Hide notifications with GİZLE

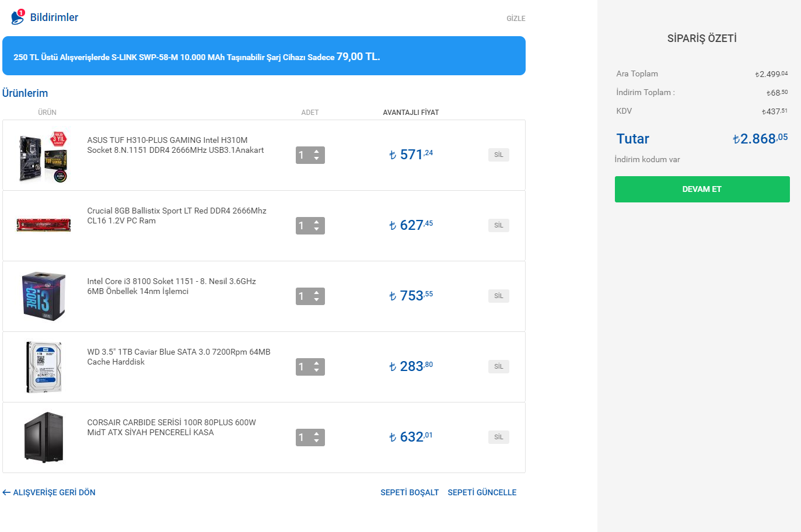pyautogui.click(x=516, y=19)
